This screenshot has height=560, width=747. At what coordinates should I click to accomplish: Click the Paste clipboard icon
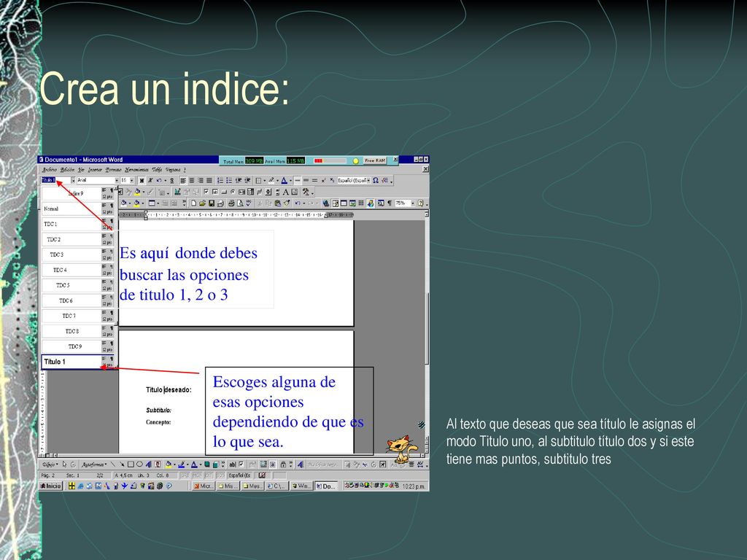coord(278,203)
